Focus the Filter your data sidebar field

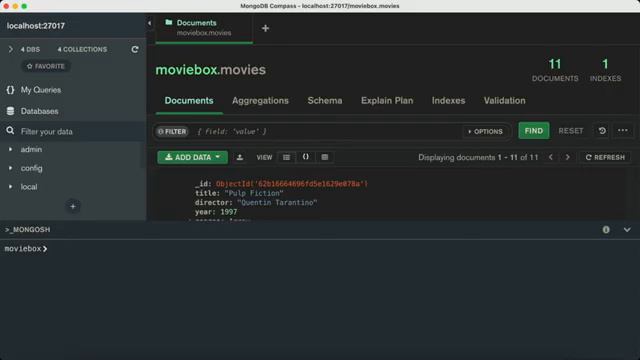73,131
